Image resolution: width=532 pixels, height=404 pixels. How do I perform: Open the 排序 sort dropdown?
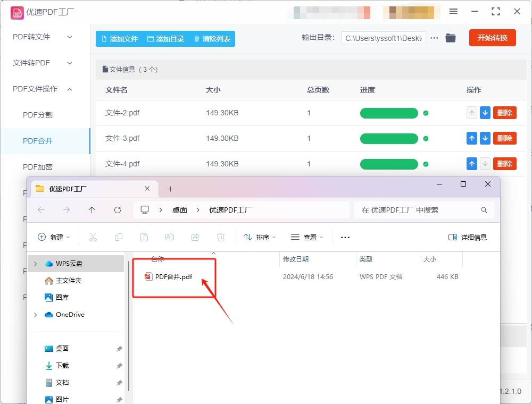[260, 237]
